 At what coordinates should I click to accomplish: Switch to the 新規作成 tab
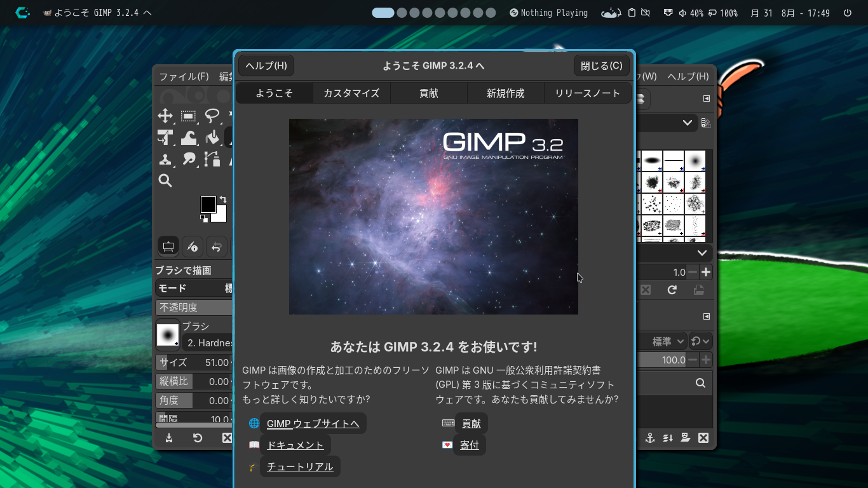[506, 93]
